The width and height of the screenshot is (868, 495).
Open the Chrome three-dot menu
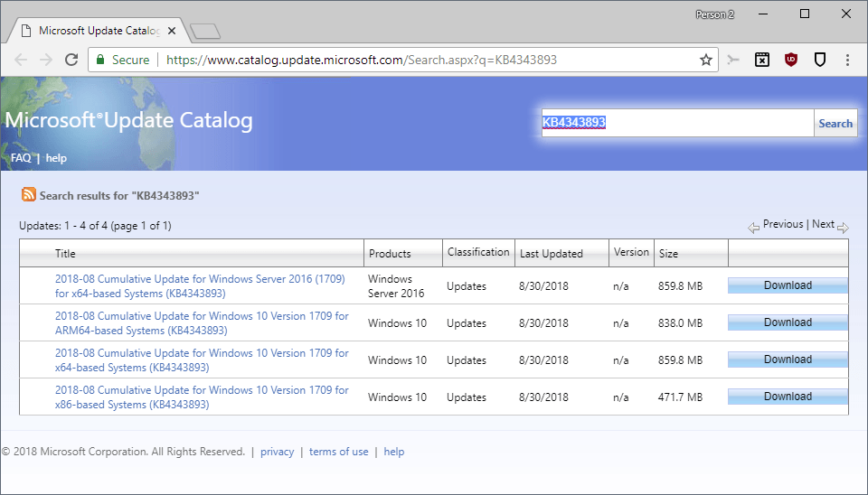pos(847,60)
